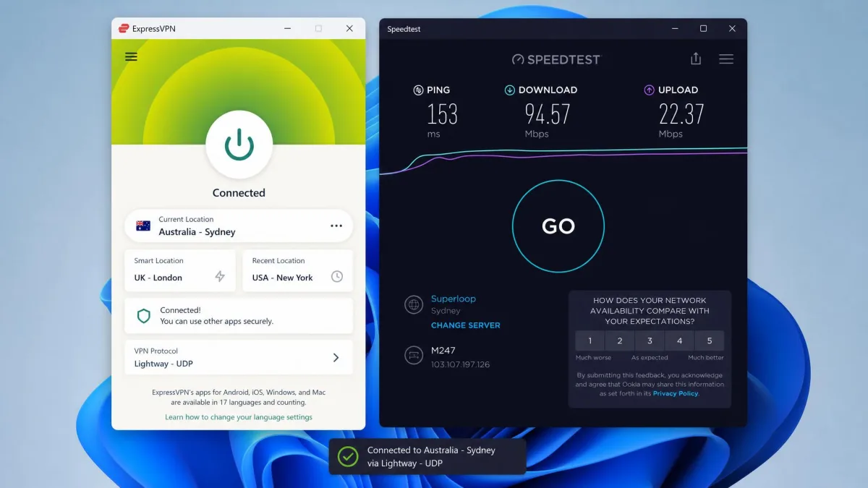Click the chevron arrow beside VPN Protocol
Viewport: 868px width, 488px height.
[x=336, y=357]
